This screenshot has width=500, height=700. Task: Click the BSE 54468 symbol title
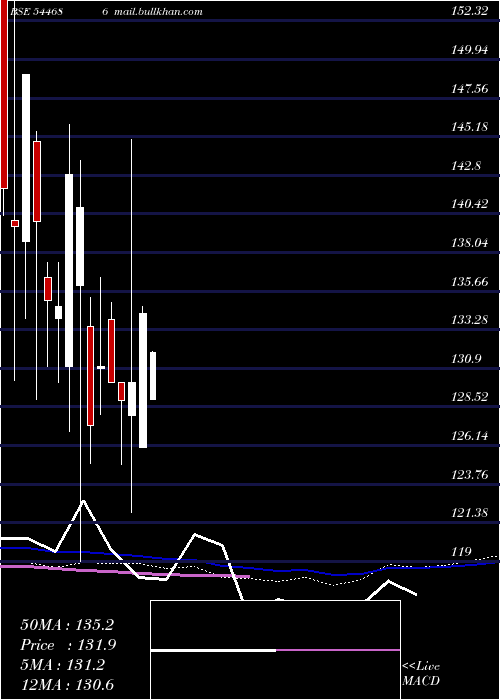[36, 12]
